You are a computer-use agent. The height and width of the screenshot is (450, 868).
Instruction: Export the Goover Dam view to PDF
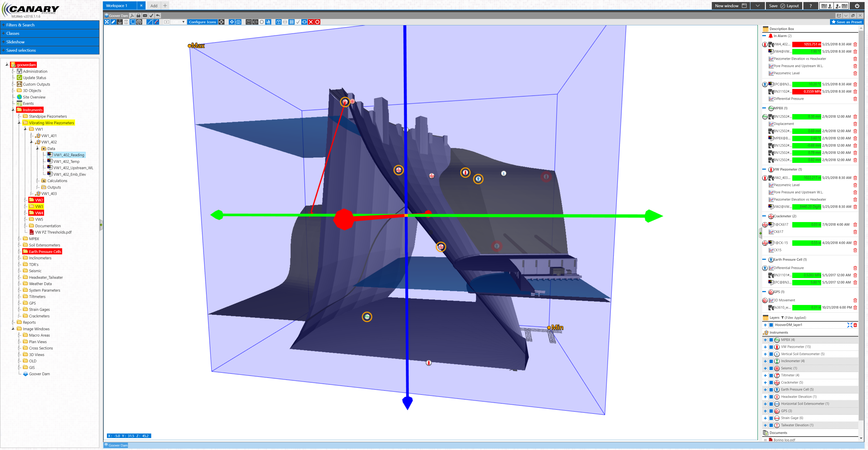pyautogui.click(x=132, y=16)
